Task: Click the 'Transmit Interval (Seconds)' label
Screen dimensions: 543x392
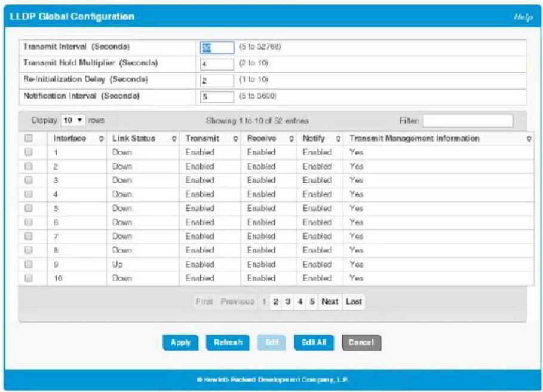Action: pyautogui.click(x=76, y=47)
